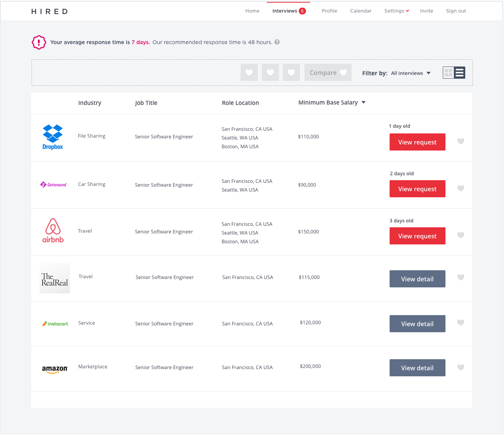
Task: Click the Airbnb company logo
Action: 53,230
